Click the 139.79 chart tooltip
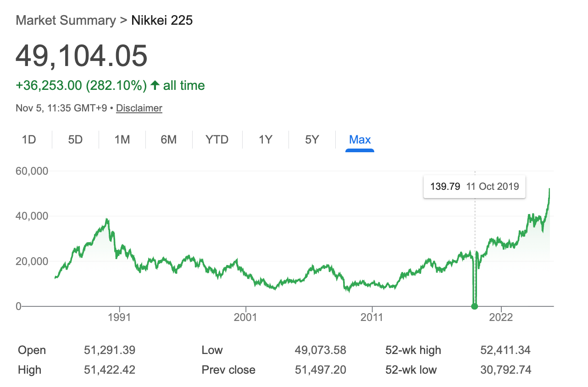The height and width of the screenshot is (387, 588). coord(474,186)
